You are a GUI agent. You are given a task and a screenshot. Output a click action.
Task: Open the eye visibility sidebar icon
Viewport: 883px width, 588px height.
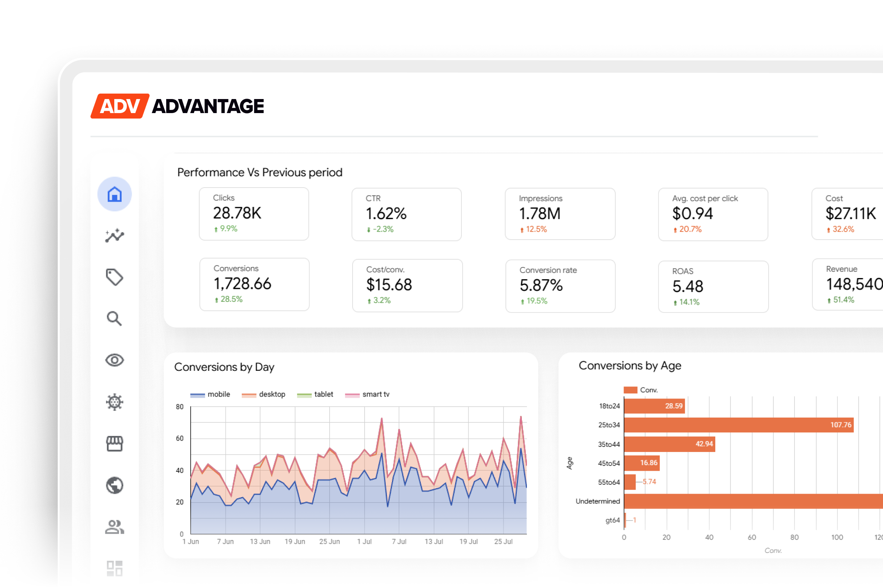click(114, 360)
